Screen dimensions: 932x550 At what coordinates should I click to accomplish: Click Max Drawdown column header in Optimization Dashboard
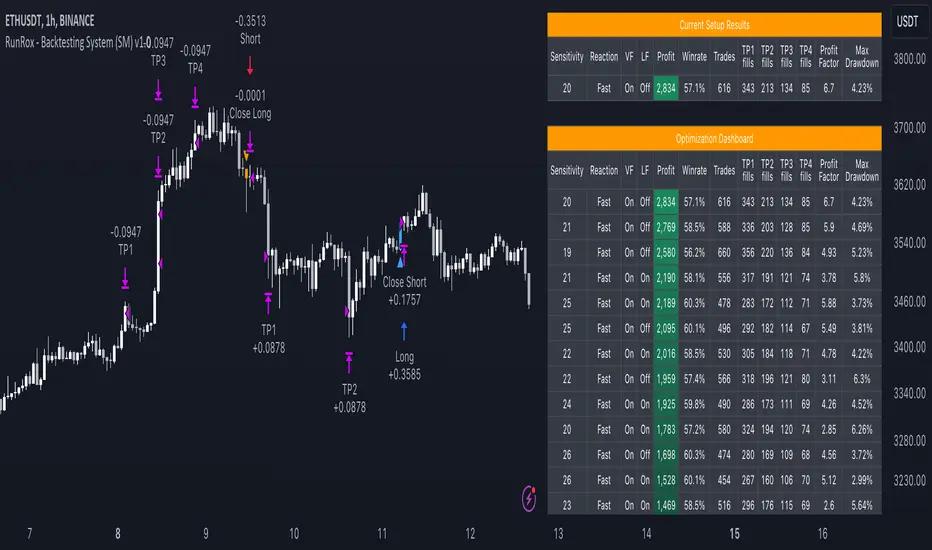[x=862, y=170]
